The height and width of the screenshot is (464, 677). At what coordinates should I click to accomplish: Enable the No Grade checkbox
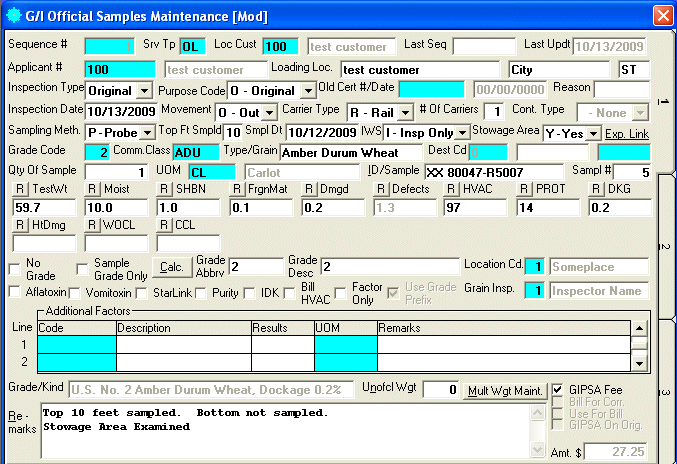click(x=14, y=268)
